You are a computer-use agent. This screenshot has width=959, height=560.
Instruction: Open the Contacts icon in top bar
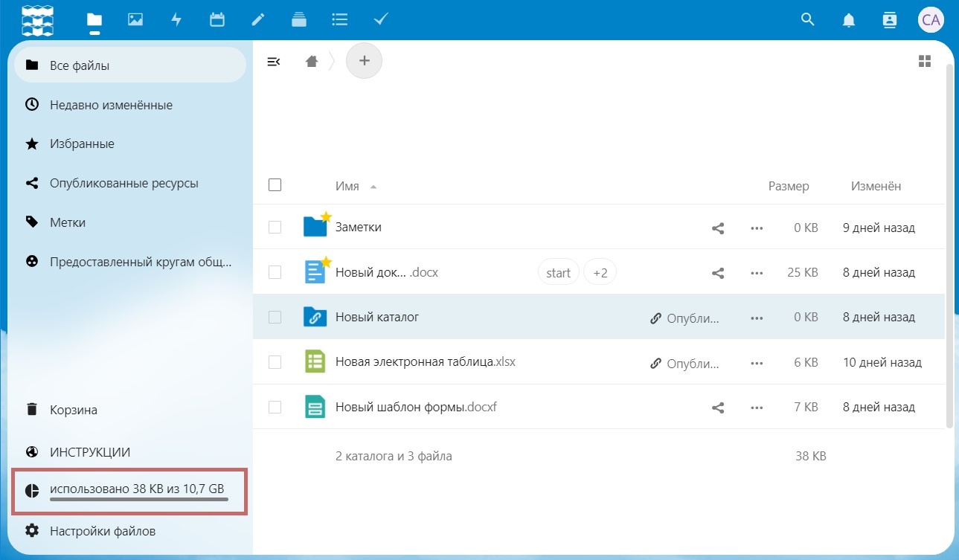point(889,20)
